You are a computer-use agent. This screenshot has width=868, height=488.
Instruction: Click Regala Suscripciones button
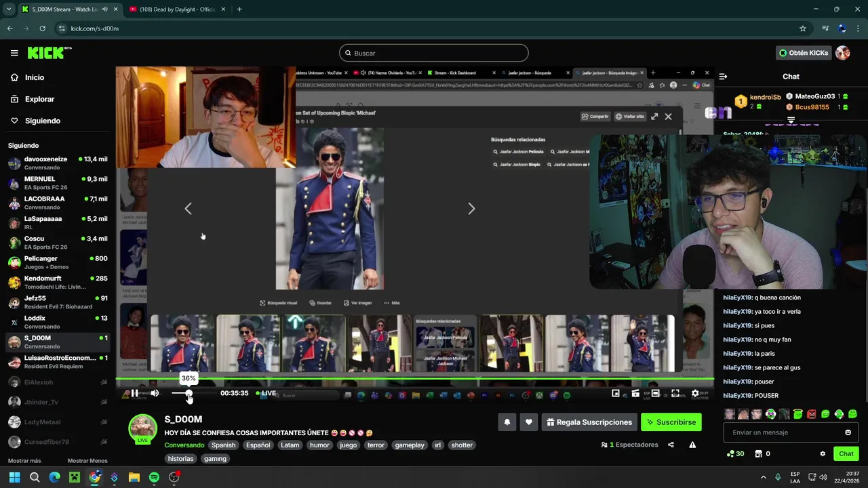(x=589, y=422)
